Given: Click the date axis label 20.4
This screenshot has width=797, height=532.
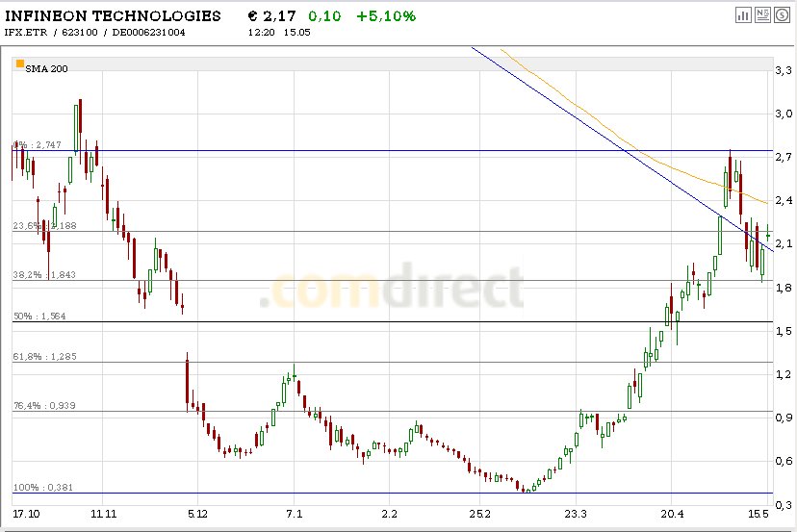Looking at the screenshot, I should point(672,514).
